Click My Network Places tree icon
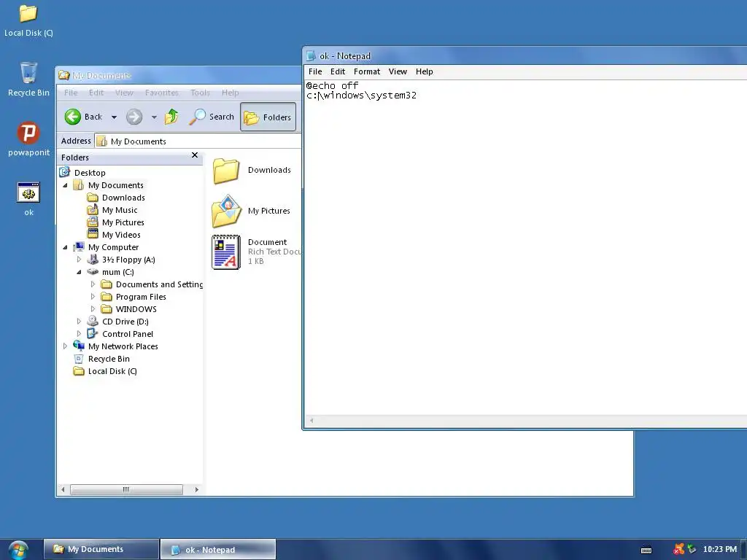Screen dimensions: 747x560 [79, 346]
